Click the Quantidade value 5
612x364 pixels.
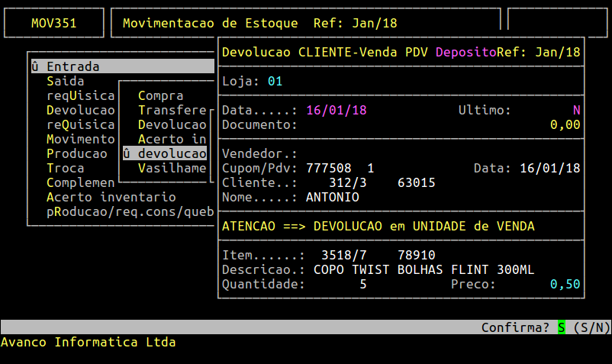pyautogui.click(x=363, y=284)
